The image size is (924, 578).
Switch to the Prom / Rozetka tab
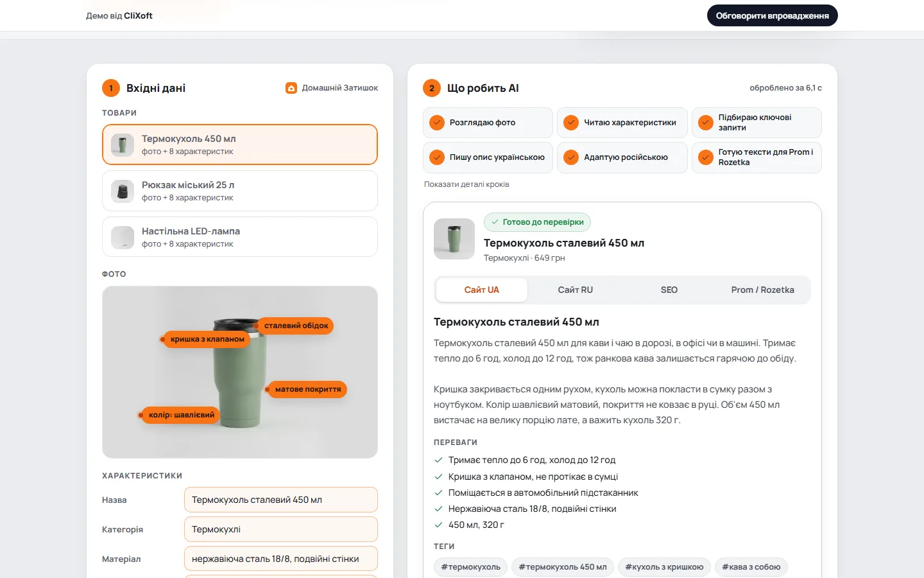(x=763, y=290)
